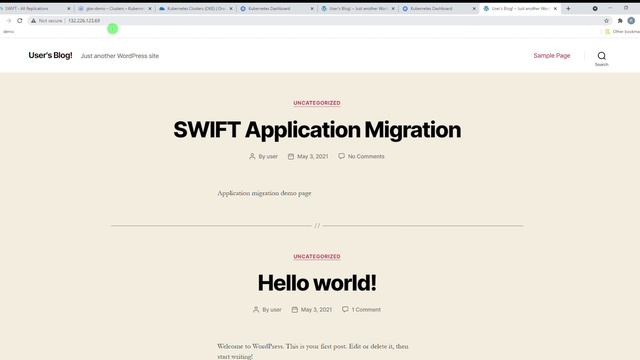640x360 pixels.
Task: Click the tagline Just another WordPress site
Action: tap(120, 56)
